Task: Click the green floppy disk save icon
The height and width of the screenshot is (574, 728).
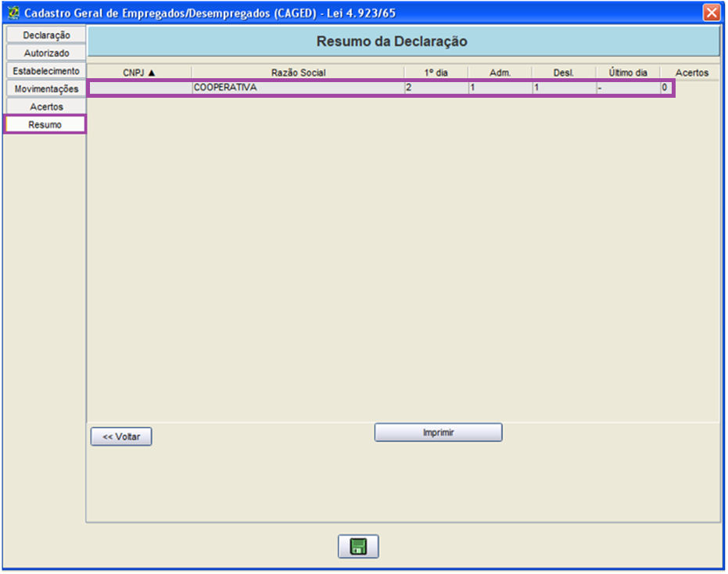Action: 358,547
